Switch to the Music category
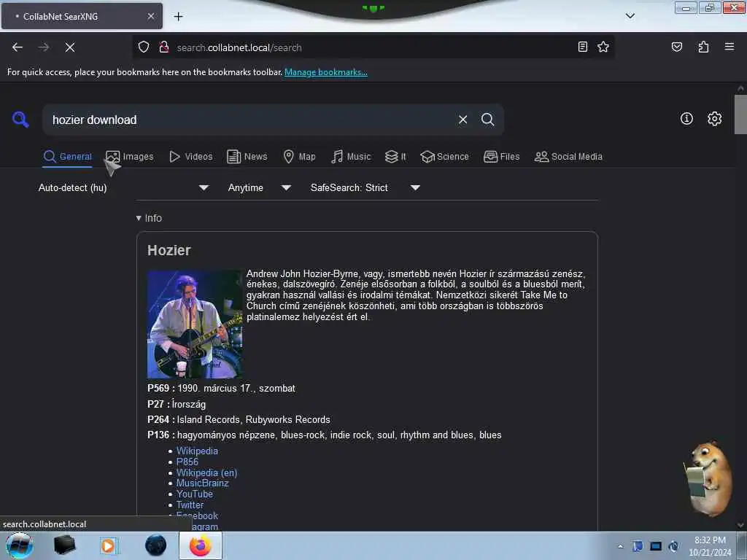Screen dimensions: 747x560 click(351, 157)
